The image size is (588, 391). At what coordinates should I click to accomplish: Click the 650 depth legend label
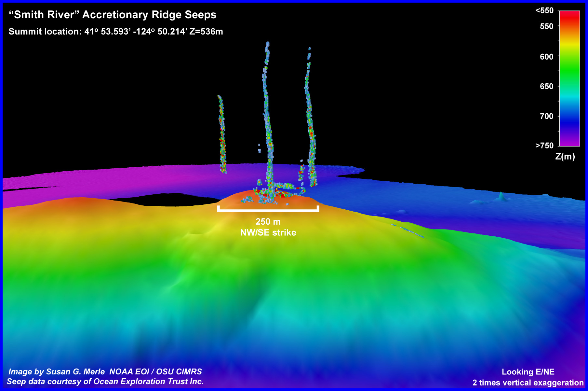click(x=547, y=86)
